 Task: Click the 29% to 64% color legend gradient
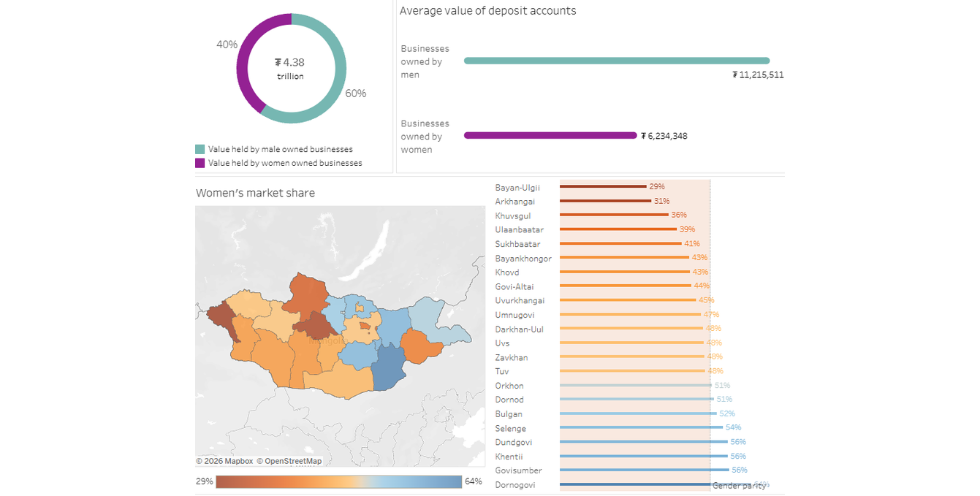click(339, 481)
